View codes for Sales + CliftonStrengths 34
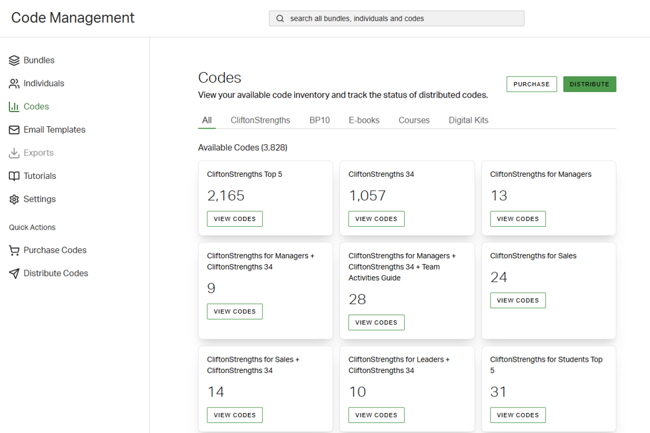650x433 pixels. [x=235, y=415]
